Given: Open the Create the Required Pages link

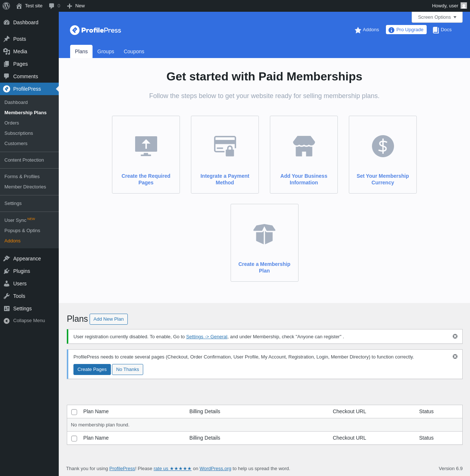Looking at the screenshot, I should pyautogui.click(x=146, y=179).
